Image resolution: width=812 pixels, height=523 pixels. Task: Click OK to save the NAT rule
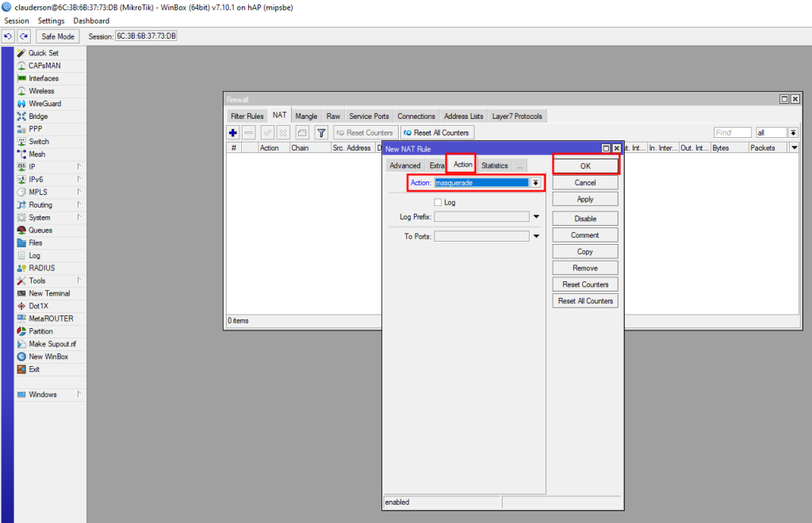coord(585,166)
